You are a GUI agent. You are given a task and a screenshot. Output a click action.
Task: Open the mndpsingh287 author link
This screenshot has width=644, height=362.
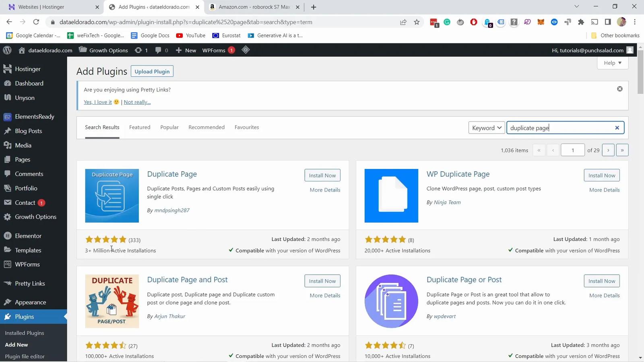tap(172, 210)
